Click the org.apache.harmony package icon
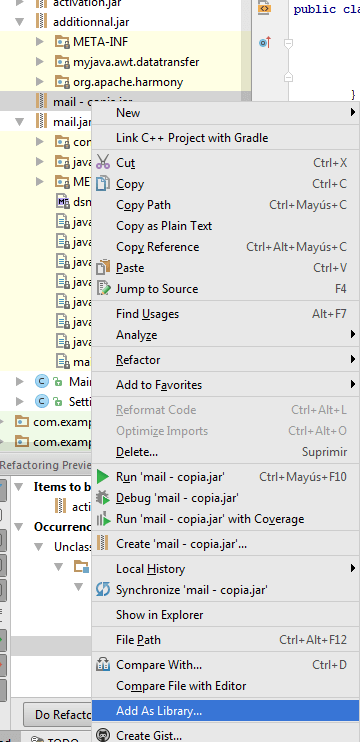 coord(62,81)
